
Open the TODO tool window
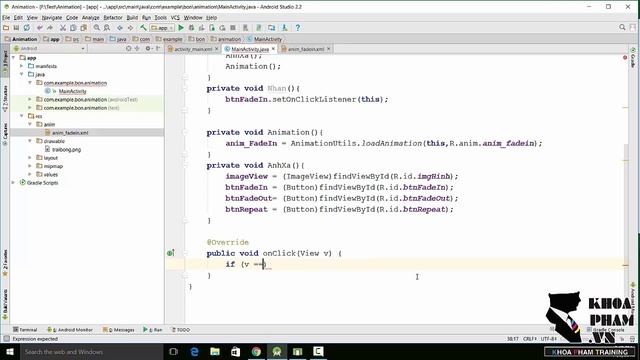pos(181,329)
